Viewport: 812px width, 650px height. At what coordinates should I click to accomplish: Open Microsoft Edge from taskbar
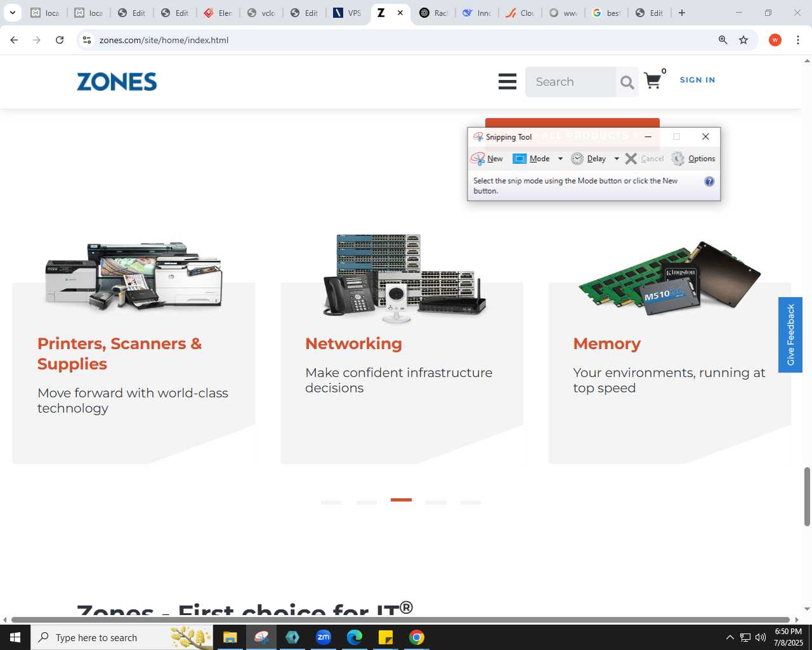click(355, 637)
